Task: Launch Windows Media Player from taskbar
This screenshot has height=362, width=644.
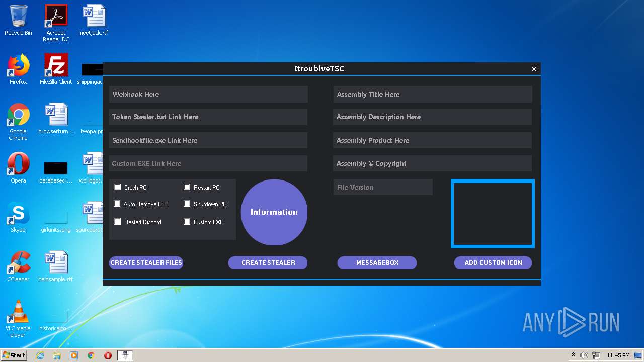Action: tap(74, 355)
